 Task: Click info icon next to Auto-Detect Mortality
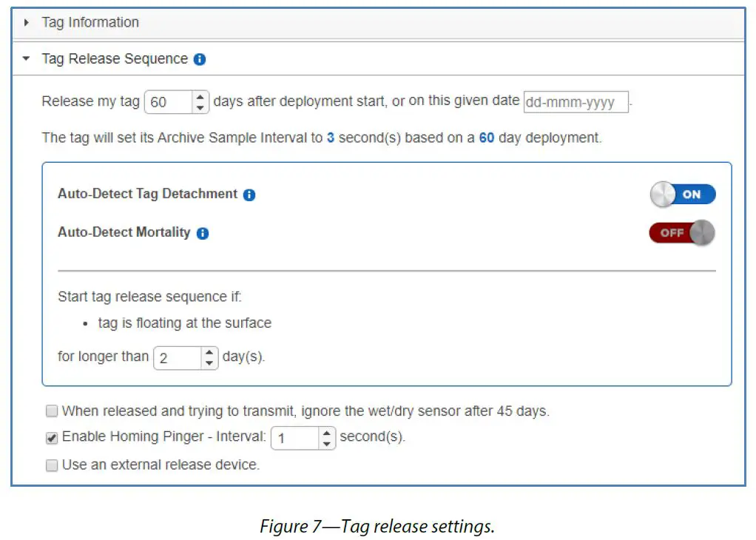click(203, 233)
